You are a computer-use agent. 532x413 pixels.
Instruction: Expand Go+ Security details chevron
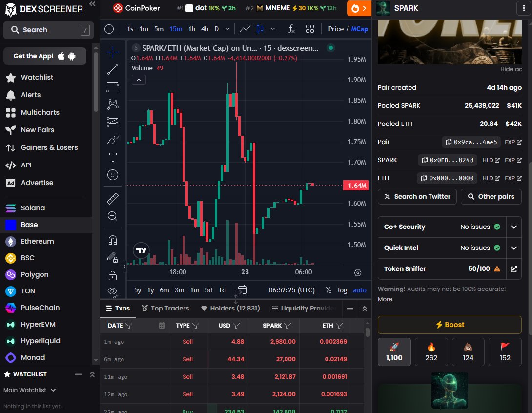[513, 227]
